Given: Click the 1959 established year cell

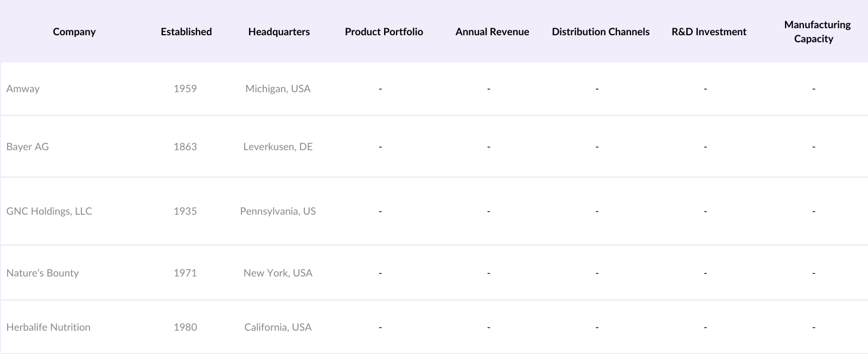Looking at the screenshot, I should pos(185,88).
